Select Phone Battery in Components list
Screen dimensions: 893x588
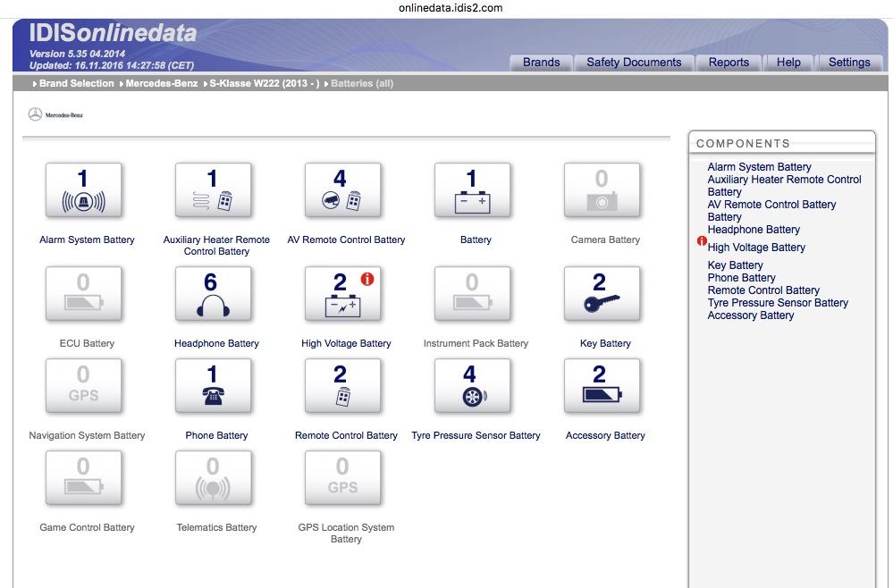click(742, 278)
